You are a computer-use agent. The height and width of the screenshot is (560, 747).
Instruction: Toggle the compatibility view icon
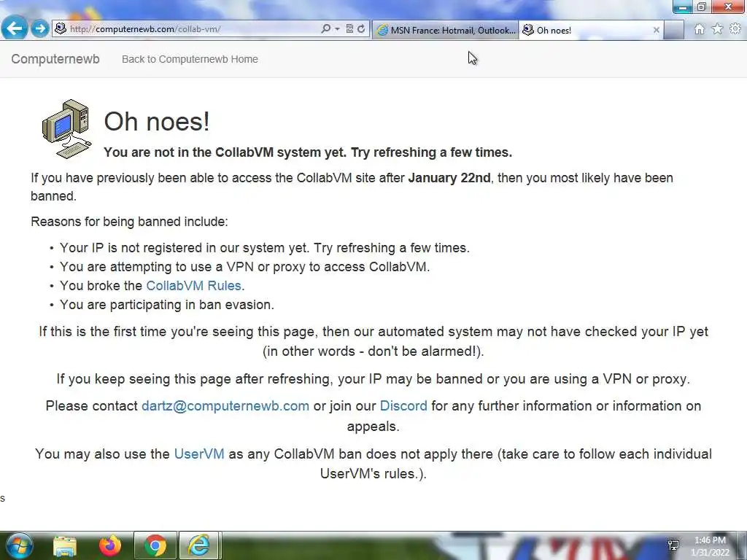point(349,28)
